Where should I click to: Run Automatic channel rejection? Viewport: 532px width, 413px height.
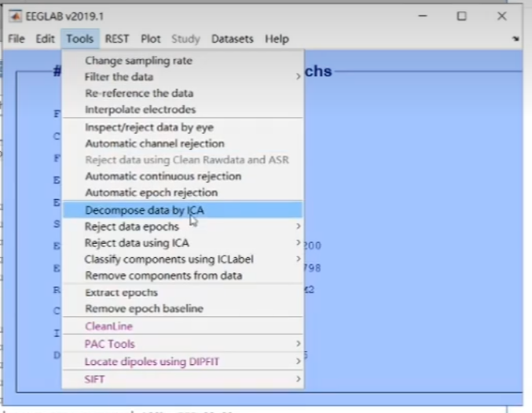154,143
